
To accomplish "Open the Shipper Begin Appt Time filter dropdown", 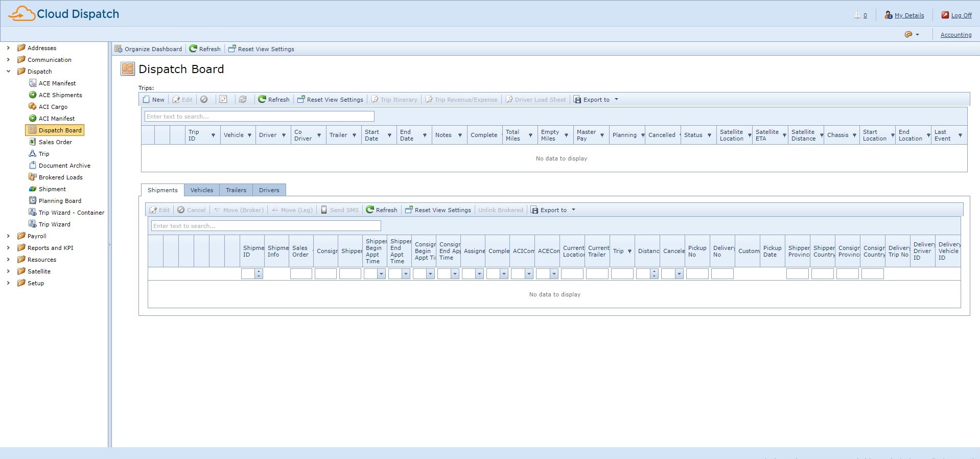I will (x=381, y=274).
